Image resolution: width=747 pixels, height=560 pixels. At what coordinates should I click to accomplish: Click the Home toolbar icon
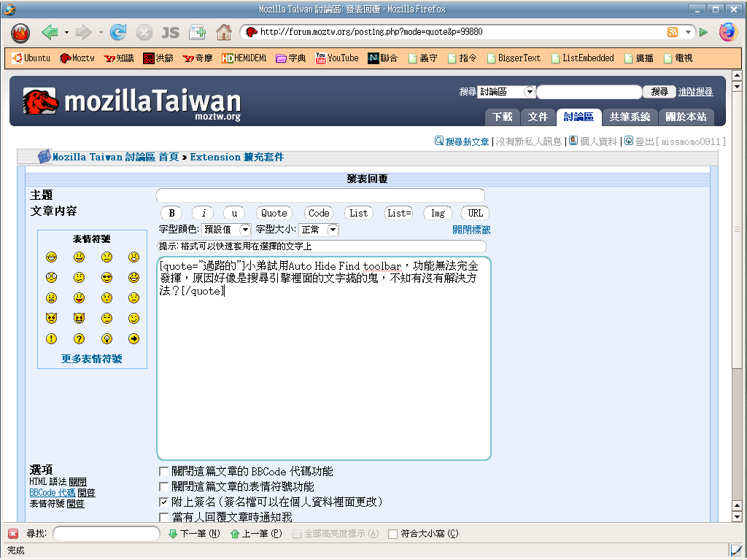[223, 32]
